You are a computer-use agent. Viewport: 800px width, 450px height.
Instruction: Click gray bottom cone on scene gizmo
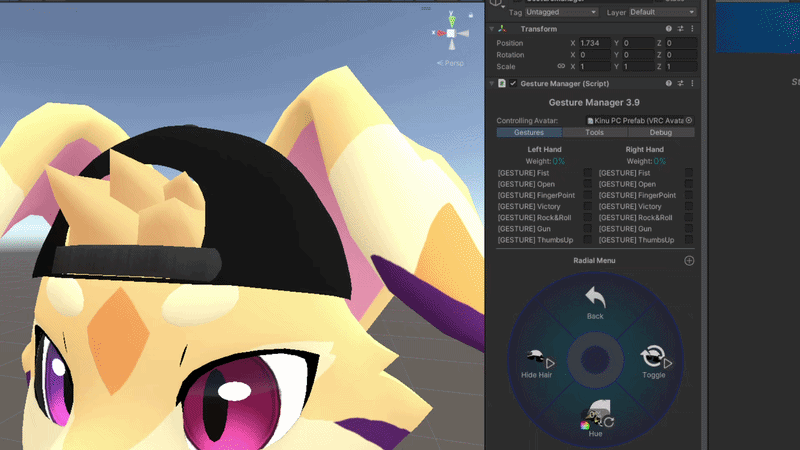pyautogui.click(x=452, y=44)
